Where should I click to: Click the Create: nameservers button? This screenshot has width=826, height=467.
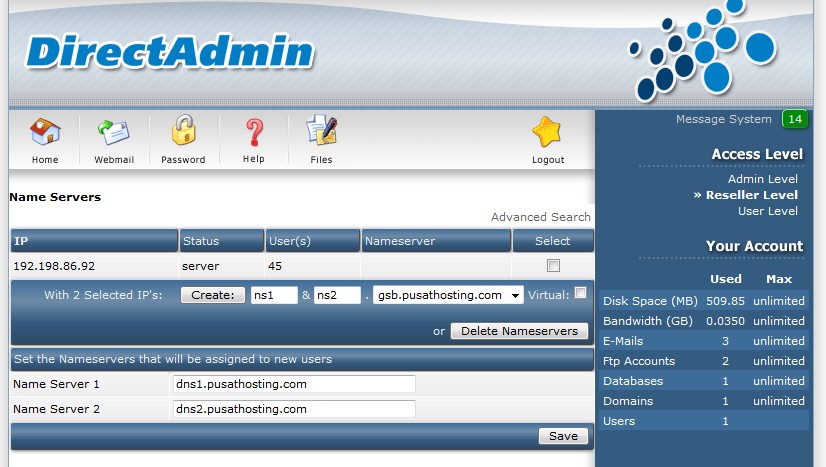click(213, 295)
